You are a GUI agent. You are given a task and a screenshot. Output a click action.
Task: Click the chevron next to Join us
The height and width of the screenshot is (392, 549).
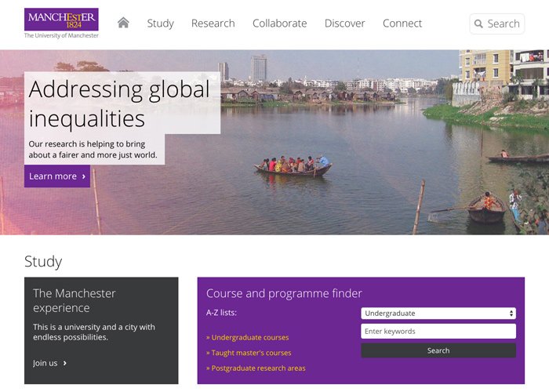pyautogui.click(x=65, y=363)
